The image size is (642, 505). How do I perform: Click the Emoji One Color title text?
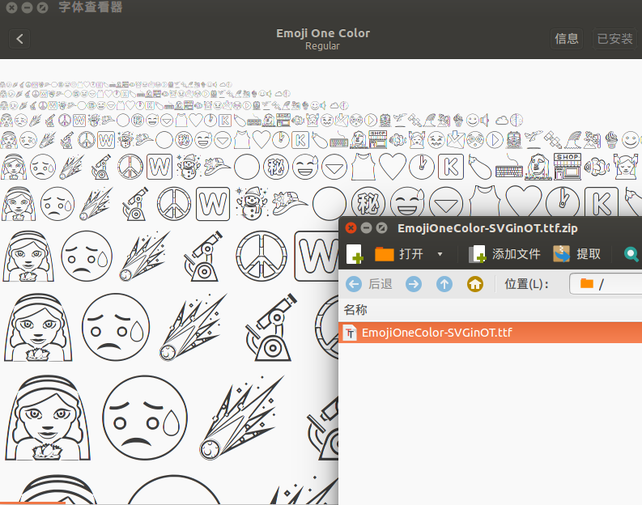322,33
